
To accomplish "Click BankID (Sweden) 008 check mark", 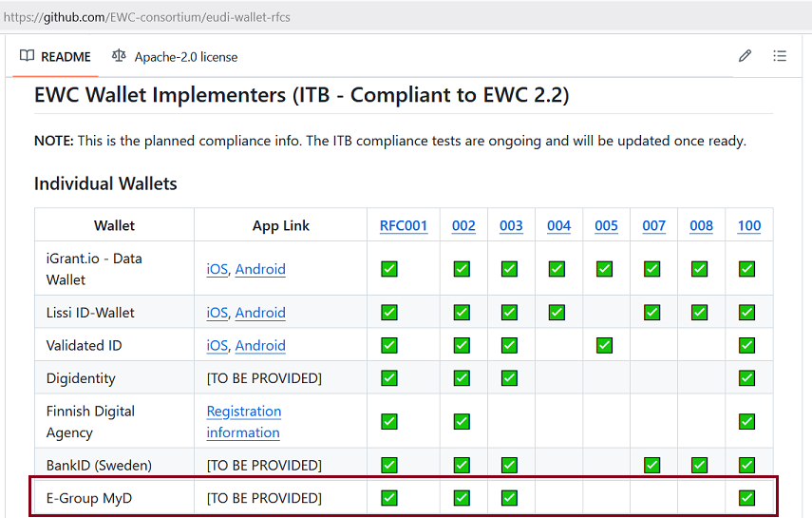I will [699, 465].
